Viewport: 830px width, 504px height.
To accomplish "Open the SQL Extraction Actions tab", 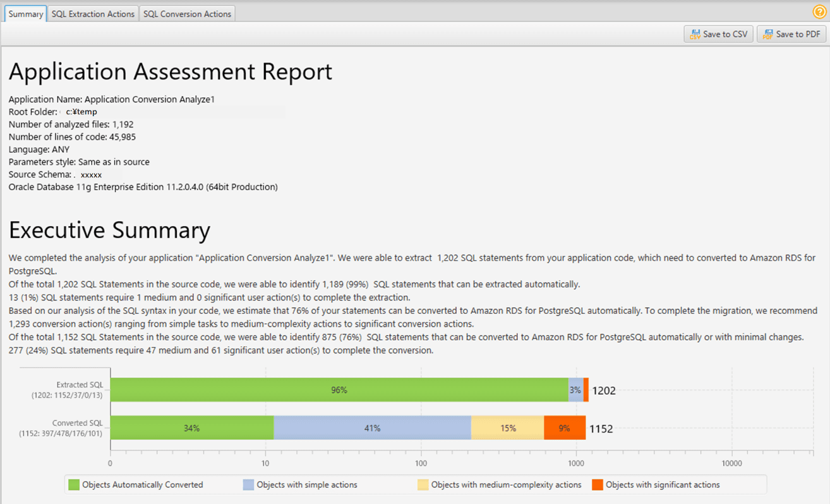I will (x=93, y=14).
